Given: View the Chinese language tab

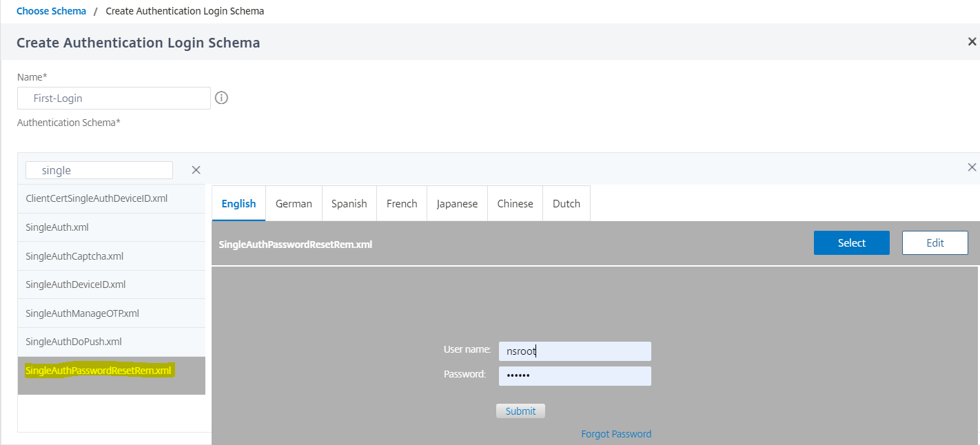Looking at the screenshot, I should [515, 203].
